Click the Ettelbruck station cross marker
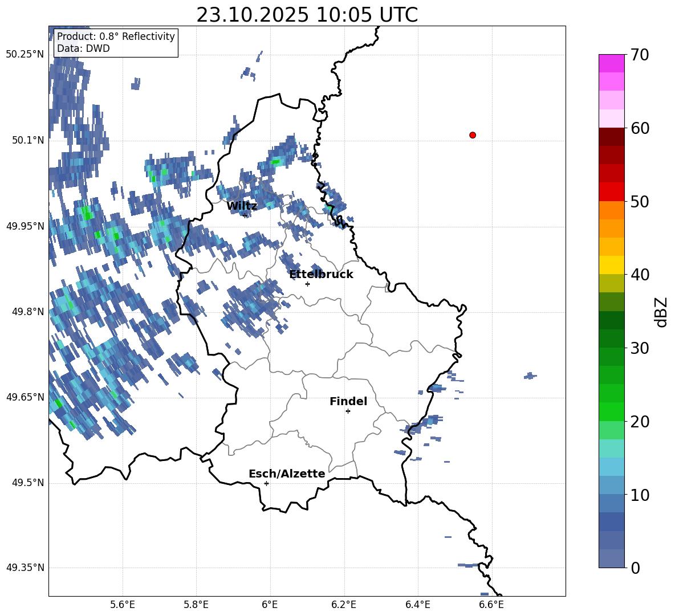 click(307, 284)
